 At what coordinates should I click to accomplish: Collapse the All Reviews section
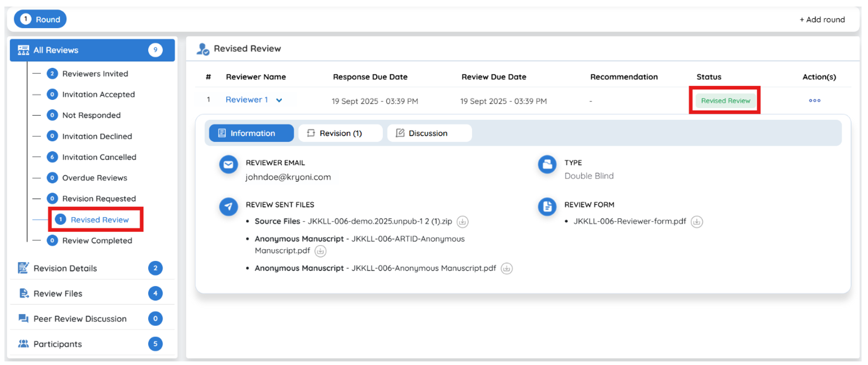[x=92, y=50]
